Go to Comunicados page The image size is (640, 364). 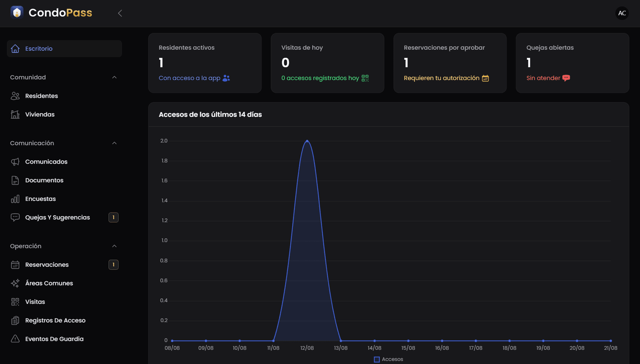(x=64, y=162)
